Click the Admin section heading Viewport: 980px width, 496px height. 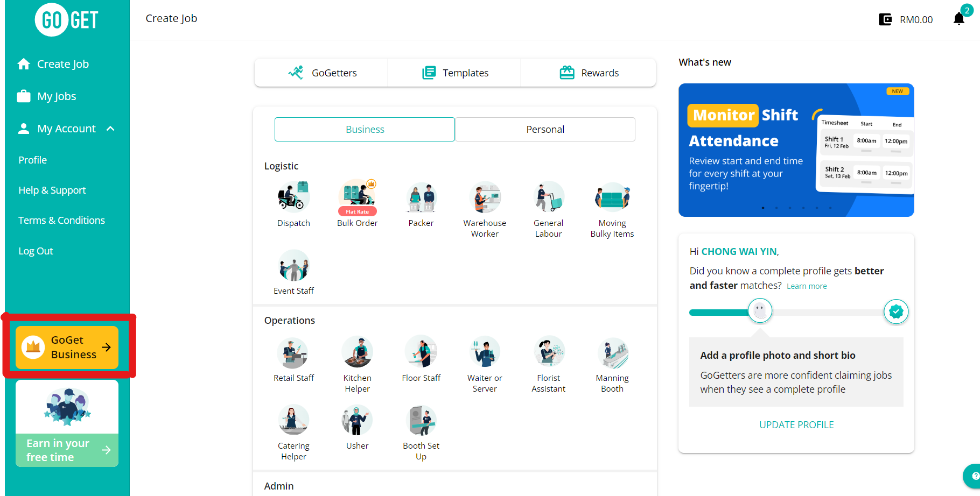click(279, 486)
